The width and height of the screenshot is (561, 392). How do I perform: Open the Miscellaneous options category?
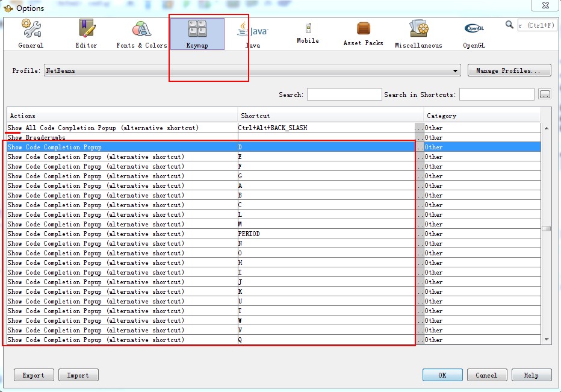tap(418, 34)
